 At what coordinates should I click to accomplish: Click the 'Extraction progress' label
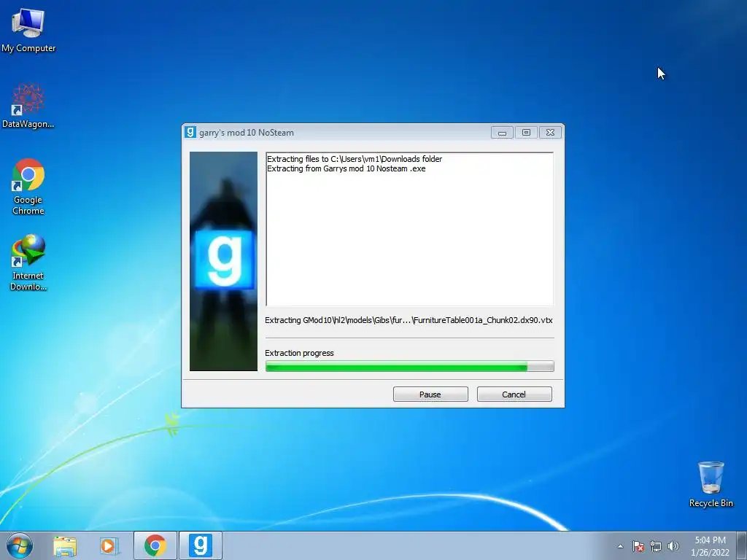[299, 353]
